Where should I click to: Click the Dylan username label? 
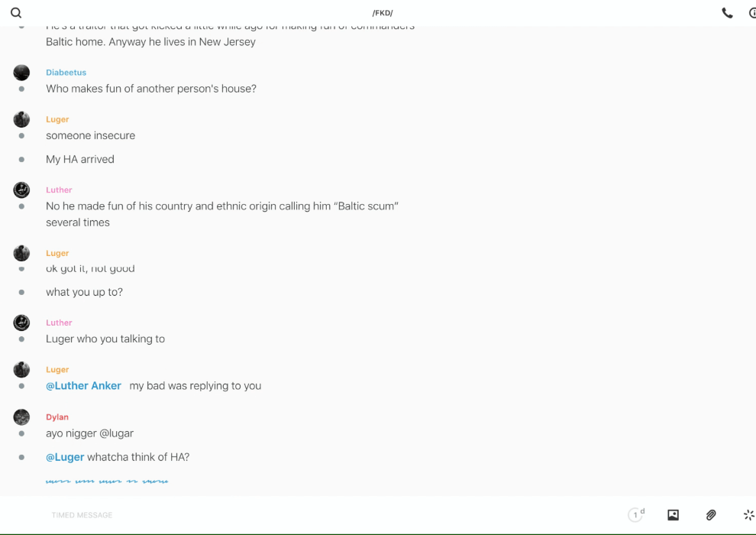coord(57,417)
